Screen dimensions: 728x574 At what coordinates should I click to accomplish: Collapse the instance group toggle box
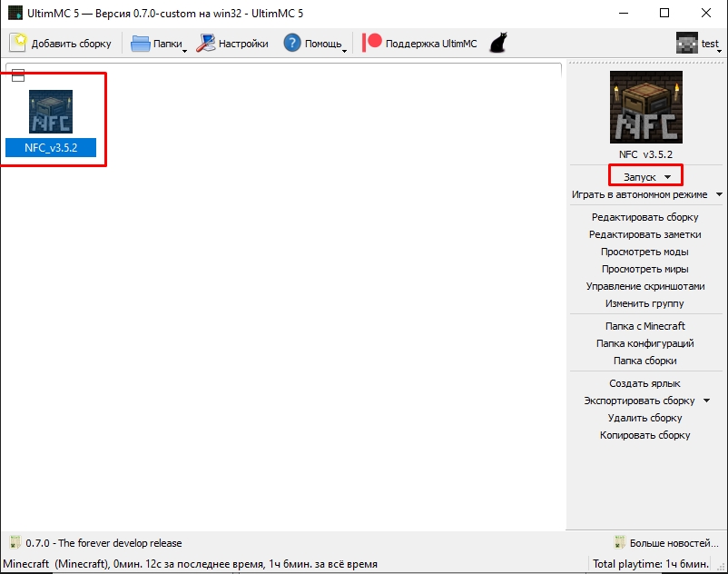click(x=17, y=75)
